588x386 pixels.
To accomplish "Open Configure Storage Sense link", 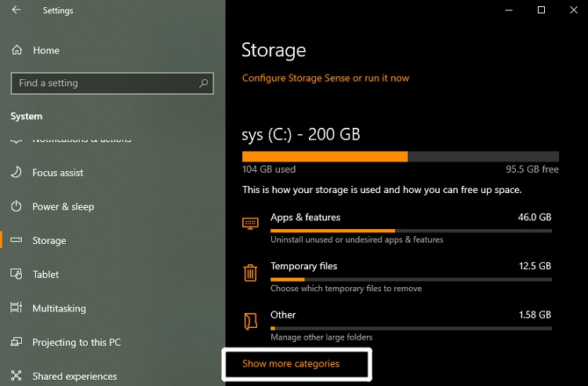I will click(325, 78).
